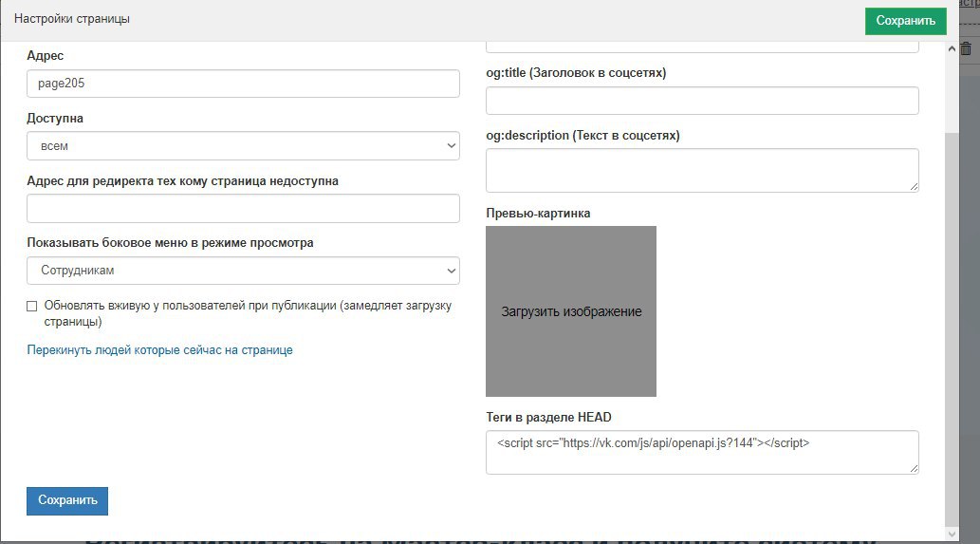Image resolution: width=980 pixels, height=544 pixels.
Task: Click Загрузить изображение preview placeholder
Action: (570, 311)
